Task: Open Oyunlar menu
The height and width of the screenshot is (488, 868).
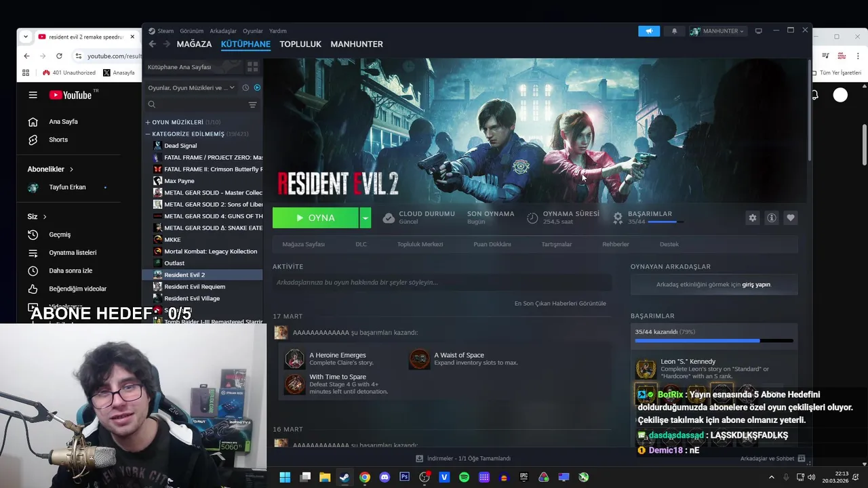Action: (x=253, y=31)
